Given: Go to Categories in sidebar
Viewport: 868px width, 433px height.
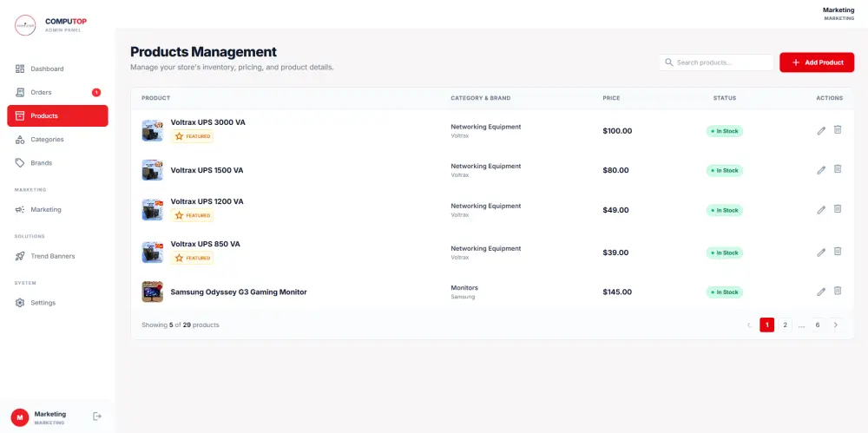Looking at the screenshot, I should tap(57, 140).
